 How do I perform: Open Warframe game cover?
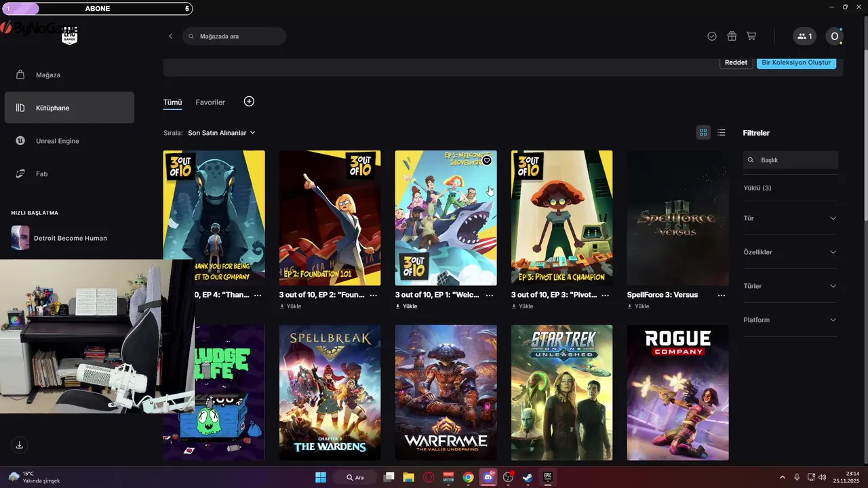[446, 392]
